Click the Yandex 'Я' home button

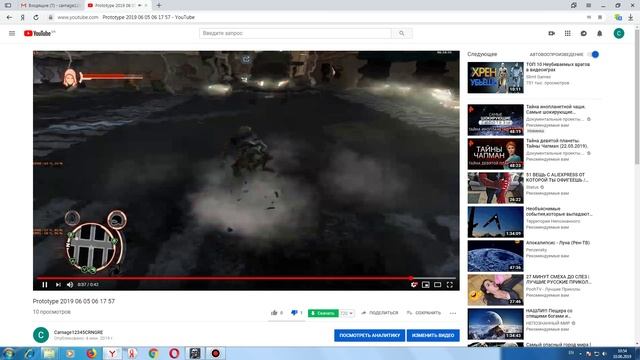pos(23,17)
